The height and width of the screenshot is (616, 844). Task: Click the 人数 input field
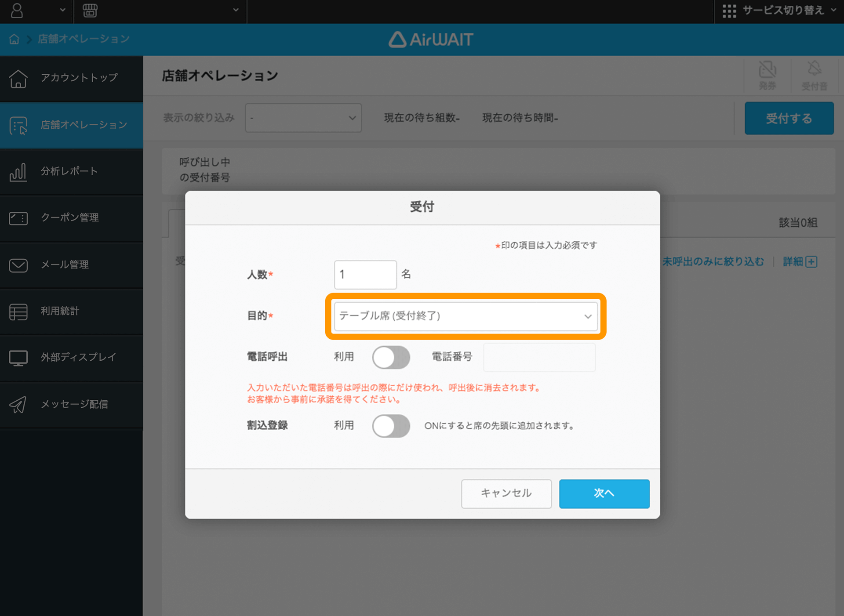365,274
